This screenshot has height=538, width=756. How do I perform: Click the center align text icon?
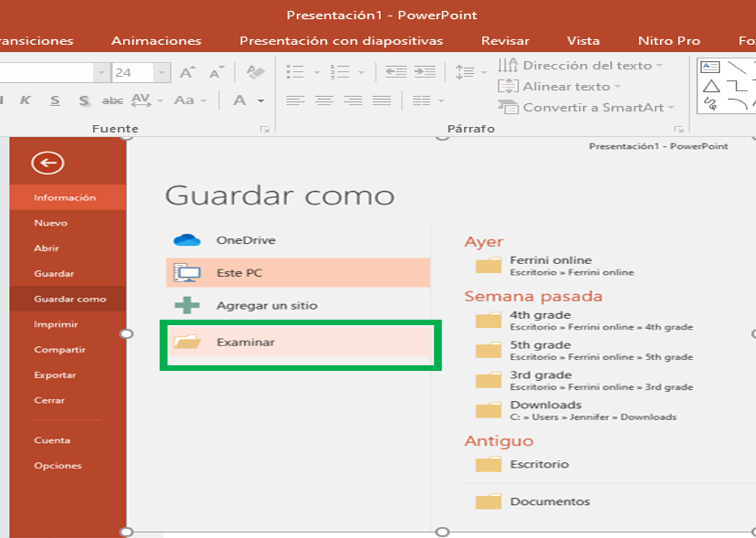[x=324, y=100]
